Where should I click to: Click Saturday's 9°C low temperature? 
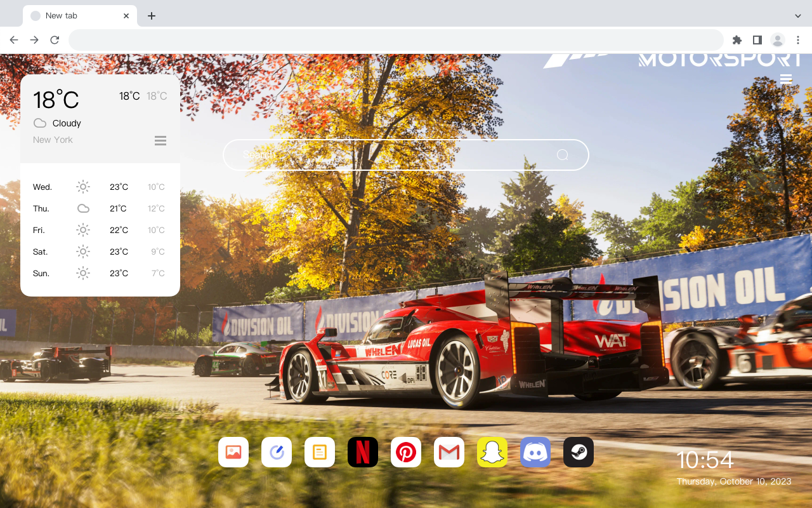tap(158, 251)
